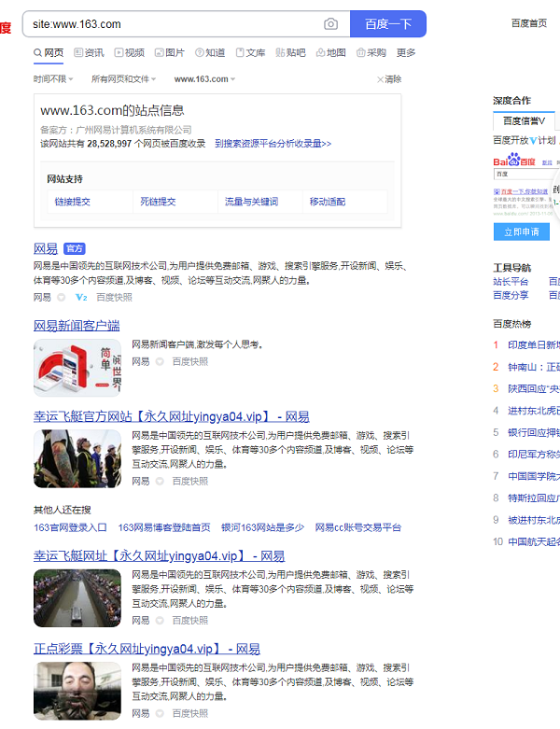This screenshot has width=560, height=729.
Task: Click the thumbnail of 正点彩票 result
Action: click(77, 691)
